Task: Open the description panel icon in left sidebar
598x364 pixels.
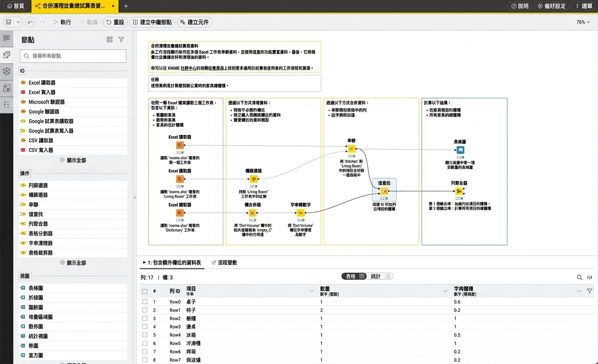Action: tap(6, 38)
